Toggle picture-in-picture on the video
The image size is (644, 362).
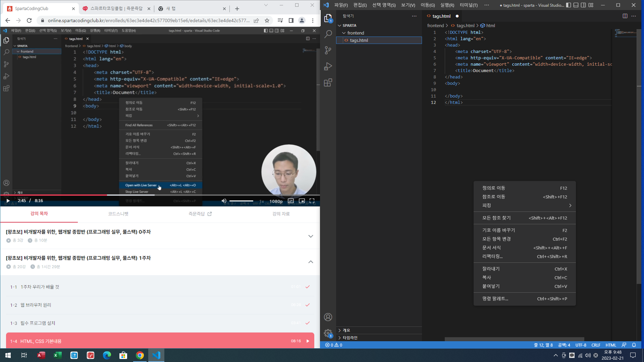[302, 201]
